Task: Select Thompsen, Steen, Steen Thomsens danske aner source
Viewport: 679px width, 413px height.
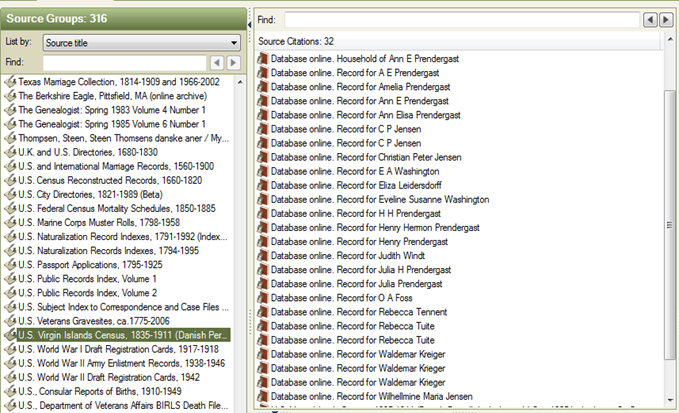Action: click(x=123, y=138)
